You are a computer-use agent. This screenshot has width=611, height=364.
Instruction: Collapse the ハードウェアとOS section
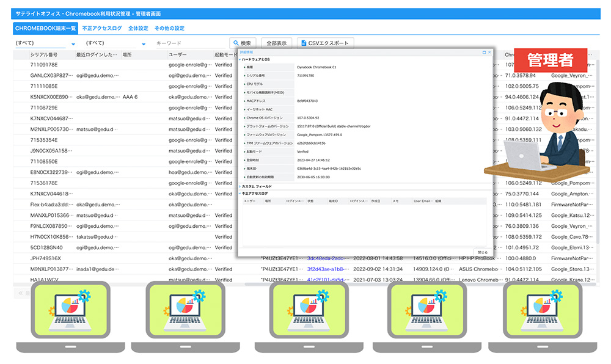(x=240, y=60)
